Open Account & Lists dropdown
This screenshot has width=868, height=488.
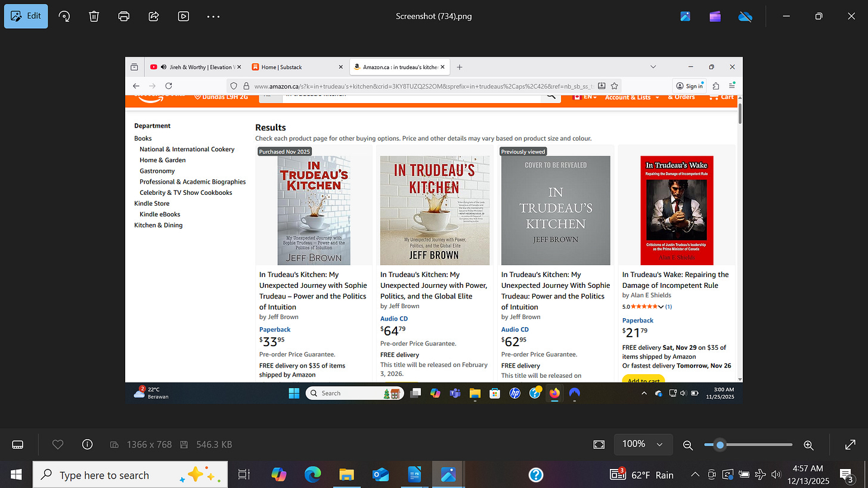pyautogui.click(x=632, y=97)
